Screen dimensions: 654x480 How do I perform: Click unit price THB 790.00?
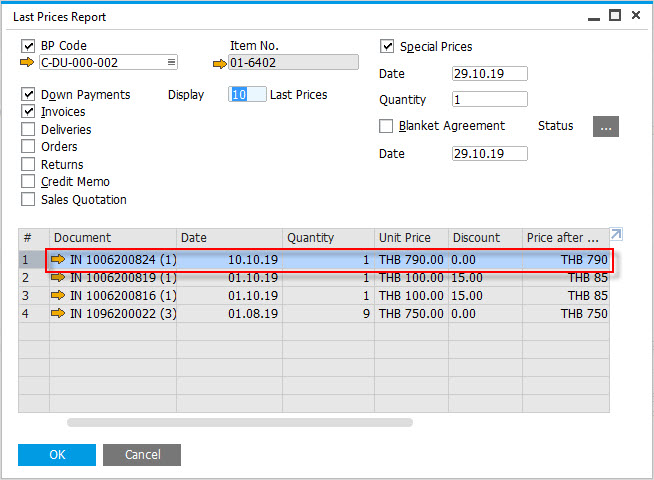[411, 259]
